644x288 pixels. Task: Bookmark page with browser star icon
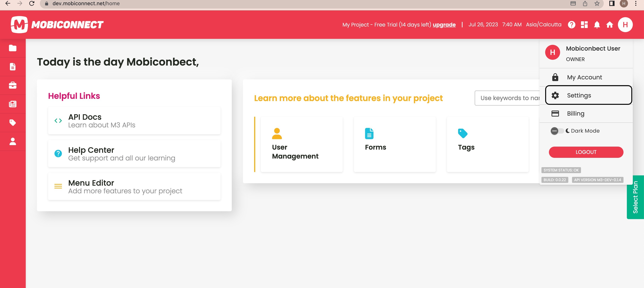(597, 4)
